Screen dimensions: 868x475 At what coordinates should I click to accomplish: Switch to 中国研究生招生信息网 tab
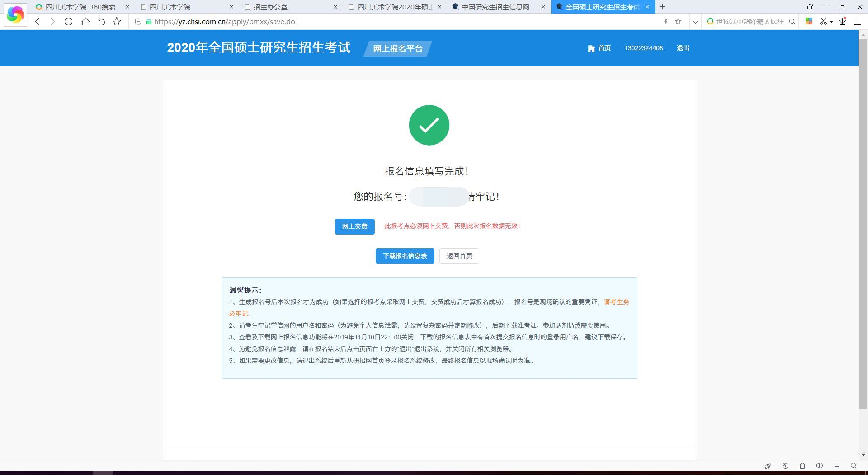coord(495,7)
